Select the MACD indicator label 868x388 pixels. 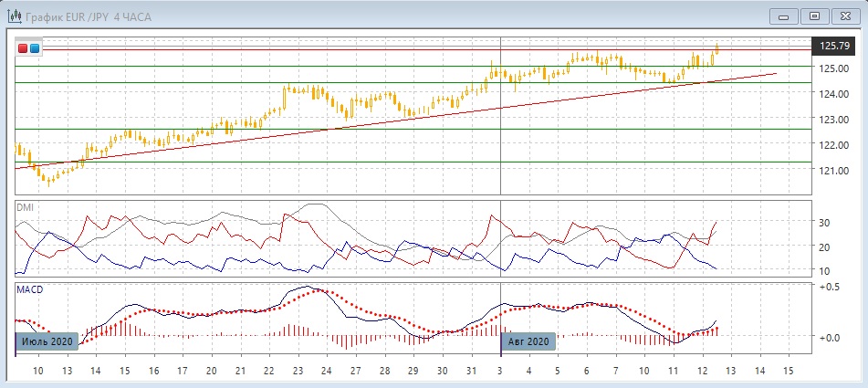point(28,288)
